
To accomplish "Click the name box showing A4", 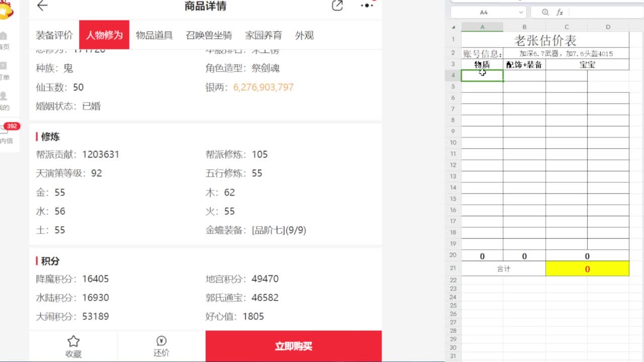I will point(484,12).
